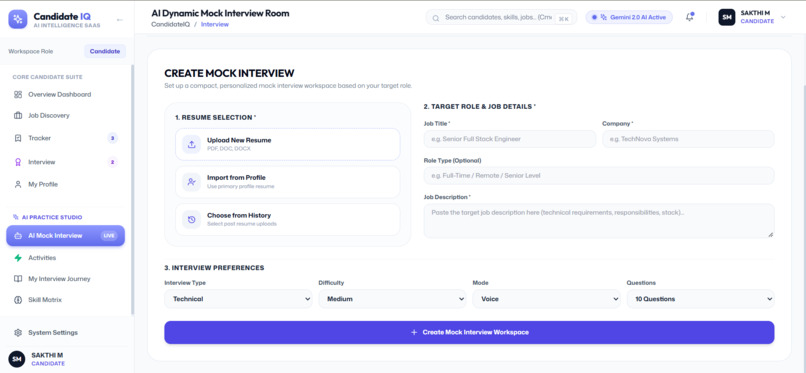Viewport: 806px width, 373px height.
Task: Open System Settings
Action: [x=66, y=332]
